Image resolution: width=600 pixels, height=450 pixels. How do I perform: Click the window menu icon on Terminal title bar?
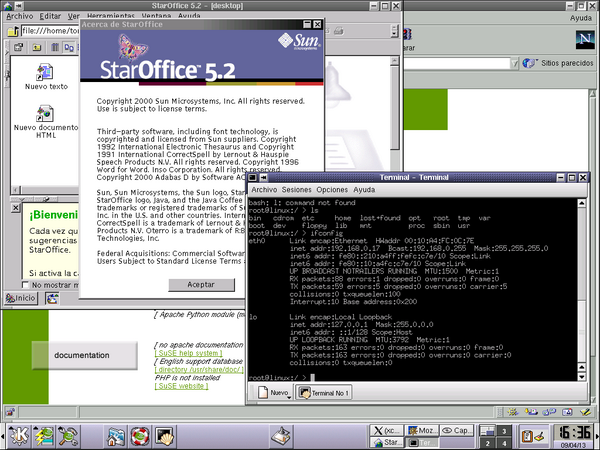(253, 178)
